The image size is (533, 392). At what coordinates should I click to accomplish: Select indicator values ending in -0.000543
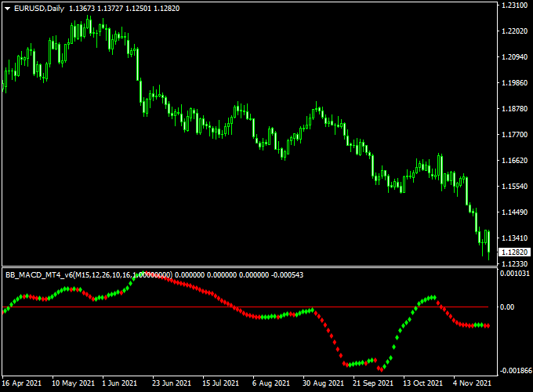click(x=239, y=274)
